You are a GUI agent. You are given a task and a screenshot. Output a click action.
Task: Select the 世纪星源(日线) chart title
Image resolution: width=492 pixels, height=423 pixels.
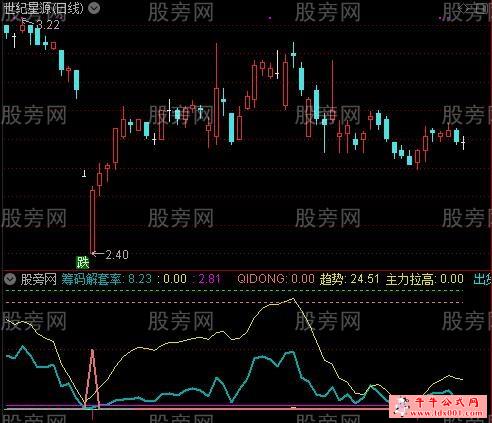[x=43, y=8]
